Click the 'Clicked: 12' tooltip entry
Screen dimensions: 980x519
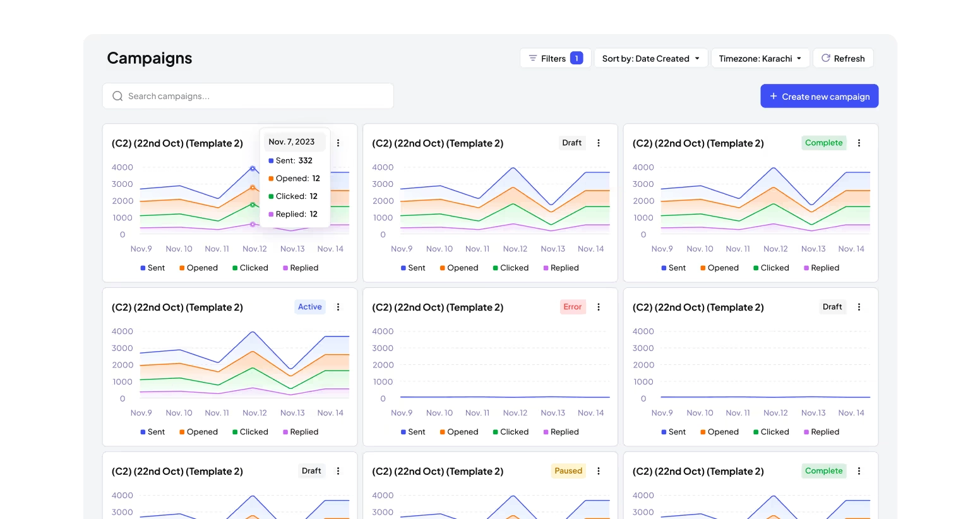[293, 196]
